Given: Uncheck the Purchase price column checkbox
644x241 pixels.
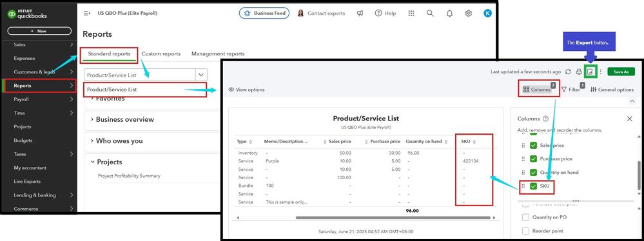Looking at the screenshot, I should pos(534,159).
